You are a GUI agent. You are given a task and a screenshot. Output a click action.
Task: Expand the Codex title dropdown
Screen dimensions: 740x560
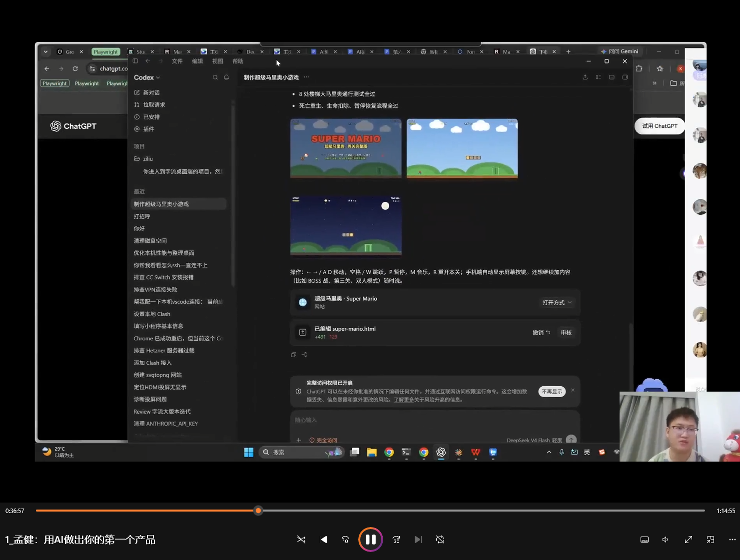pyautogui.click(x=147, y=77)
